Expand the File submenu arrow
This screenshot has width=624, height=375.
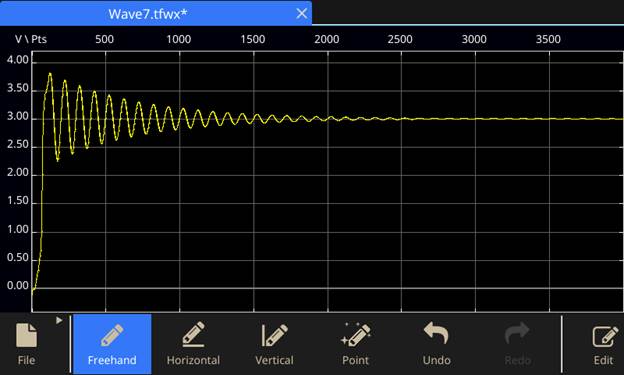59,320
